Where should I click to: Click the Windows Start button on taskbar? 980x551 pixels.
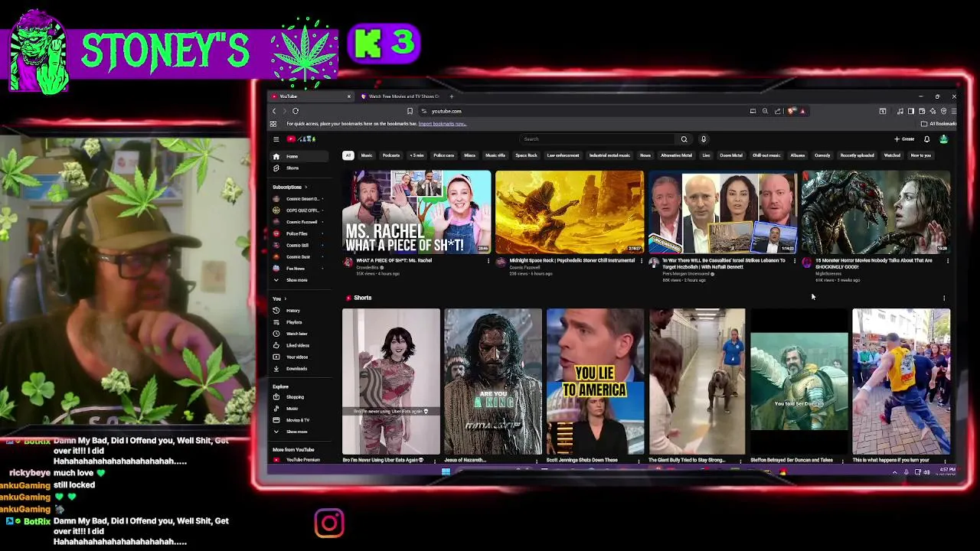click(x=446, y=472)
